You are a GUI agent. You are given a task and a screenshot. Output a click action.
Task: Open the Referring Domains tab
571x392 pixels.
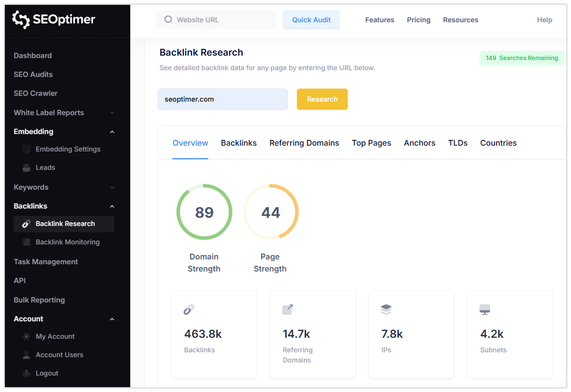(x=304, y=143)
